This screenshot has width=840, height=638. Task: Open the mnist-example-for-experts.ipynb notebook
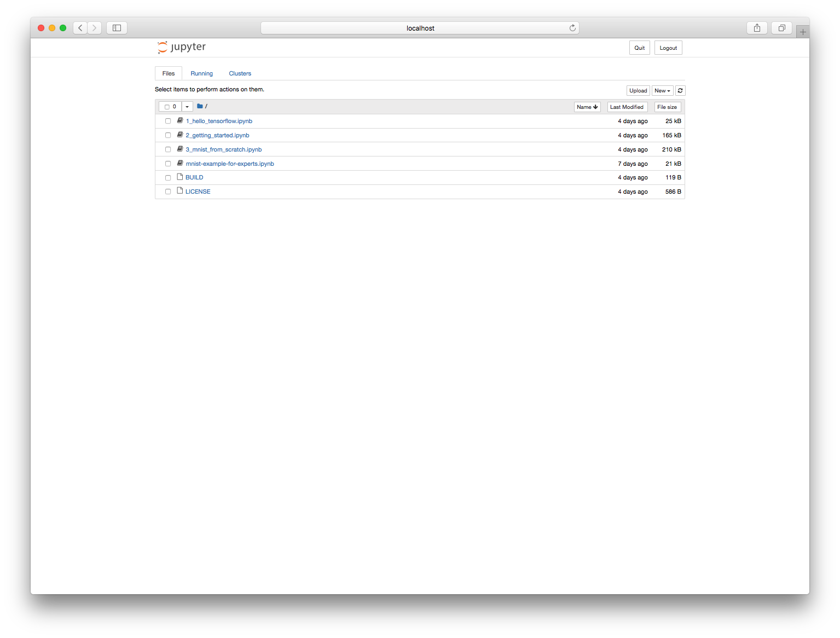230,163
